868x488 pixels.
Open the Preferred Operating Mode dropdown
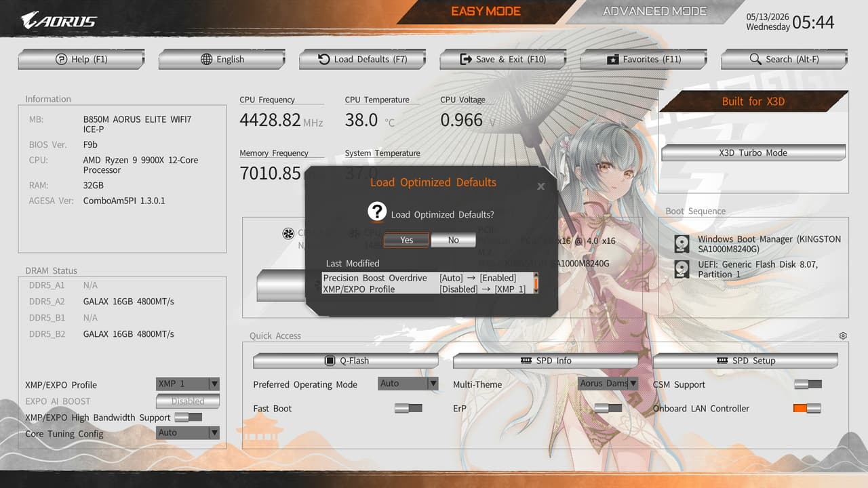pyautogui.click(x=408, y=384)
